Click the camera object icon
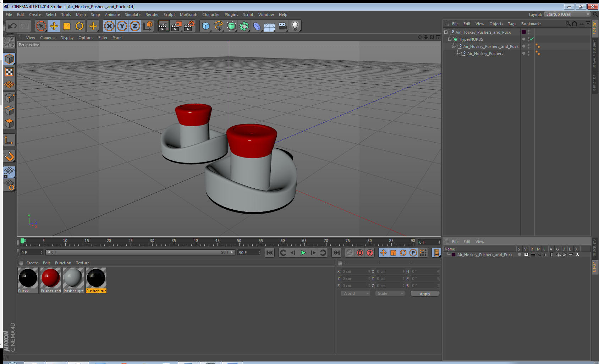The width and height of the screenshot is (599, 364). point(282,26)
